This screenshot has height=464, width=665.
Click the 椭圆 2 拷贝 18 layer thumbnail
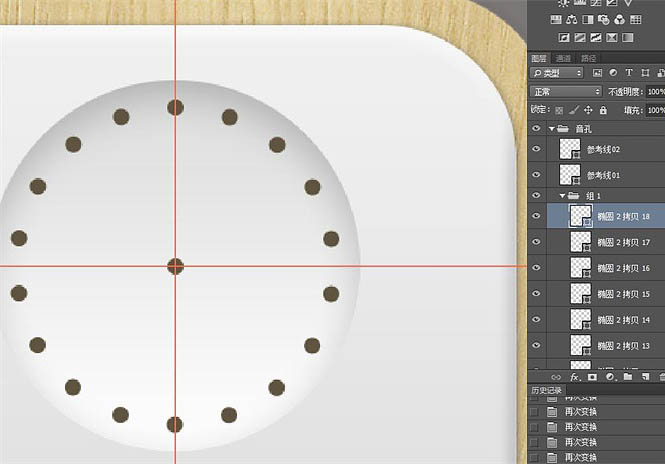tap(580, 216)
